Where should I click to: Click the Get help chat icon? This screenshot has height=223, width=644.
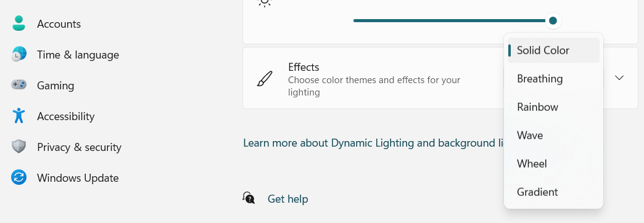pos(249,198)
